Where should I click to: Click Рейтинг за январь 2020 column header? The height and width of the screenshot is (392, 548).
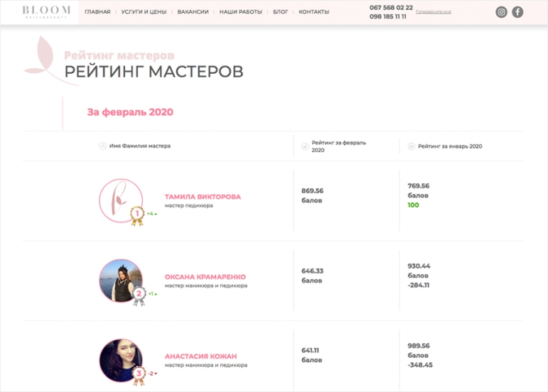(450, 146)
